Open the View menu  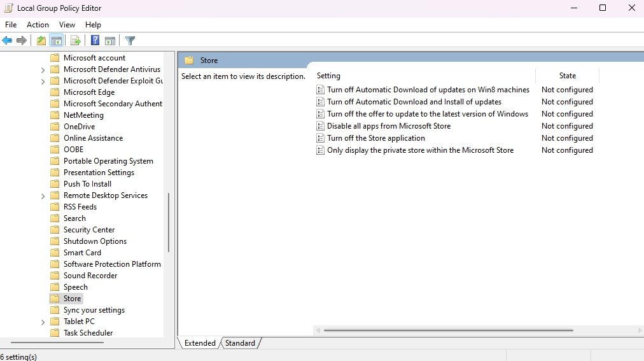67,24
